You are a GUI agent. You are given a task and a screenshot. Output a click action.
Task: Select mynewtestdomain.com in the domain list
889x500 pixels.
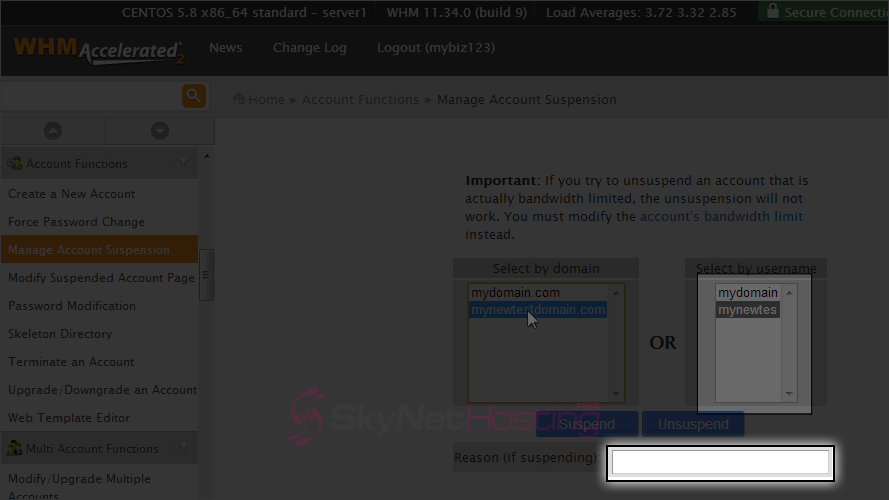click(538, 310)
